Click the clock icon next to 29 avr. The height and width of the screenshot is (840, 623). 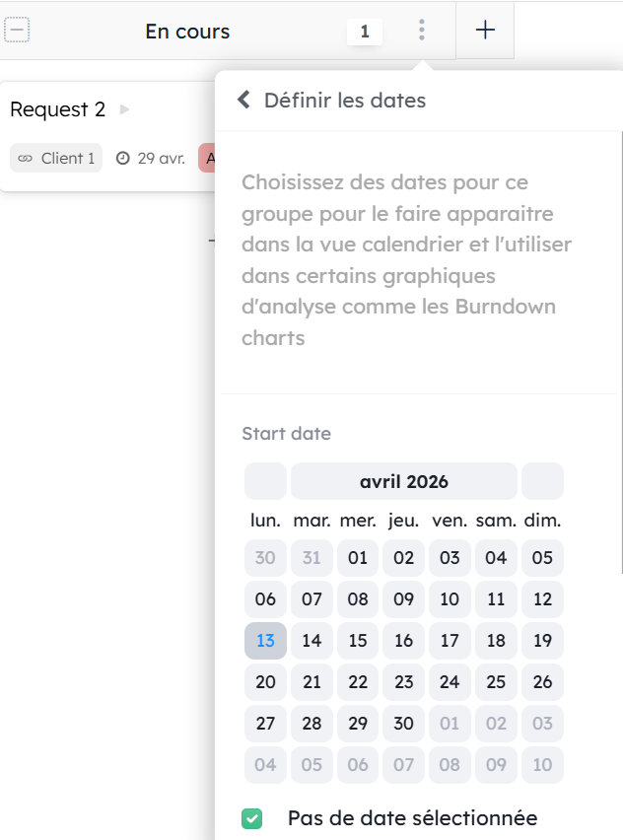click(122, 158)
